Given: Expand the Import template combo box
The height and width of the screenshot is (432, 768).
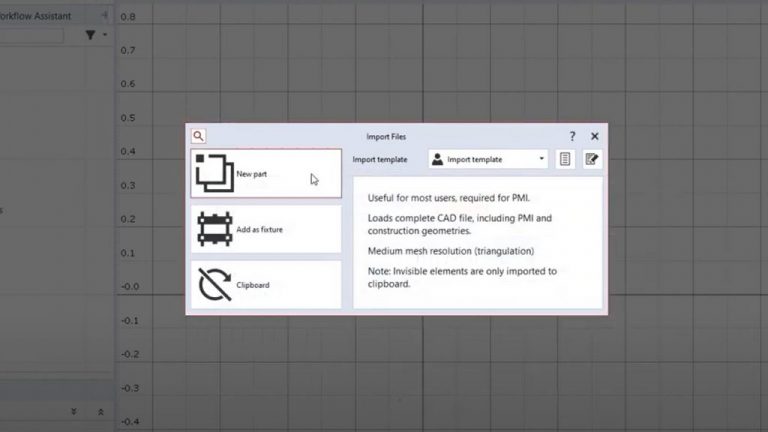Looking at the screenshot, I should click(x=488, y=159).
